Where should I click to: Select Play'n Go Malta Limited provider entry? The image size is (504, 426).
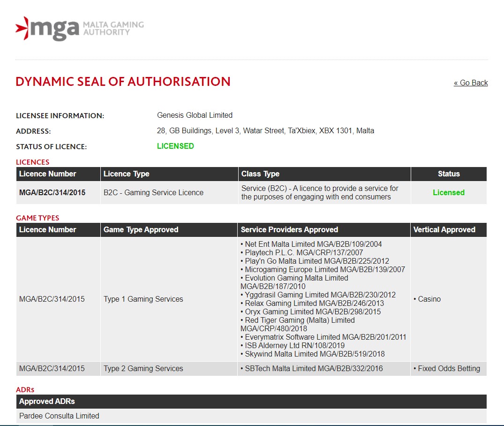tap(315, 261)
